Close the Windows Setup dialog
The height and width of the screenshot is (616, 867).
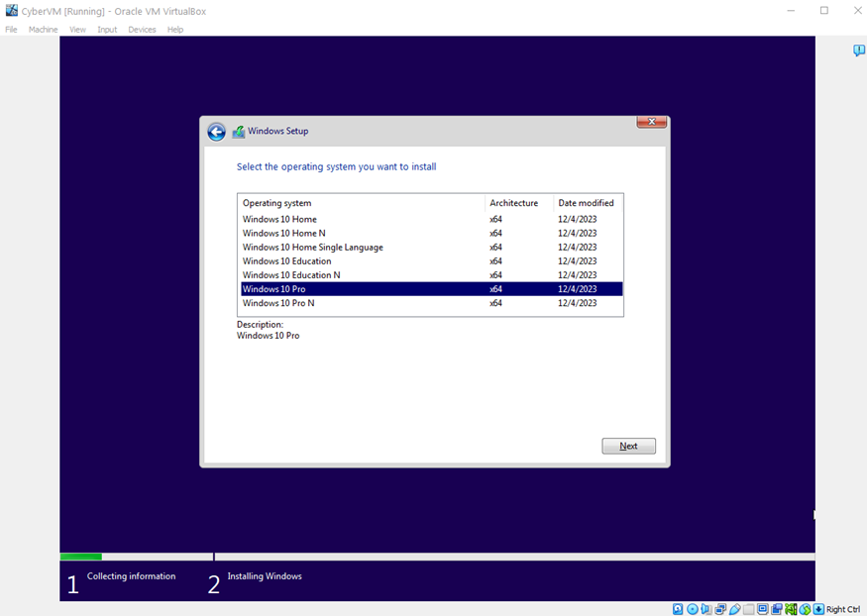click(651, 122)
